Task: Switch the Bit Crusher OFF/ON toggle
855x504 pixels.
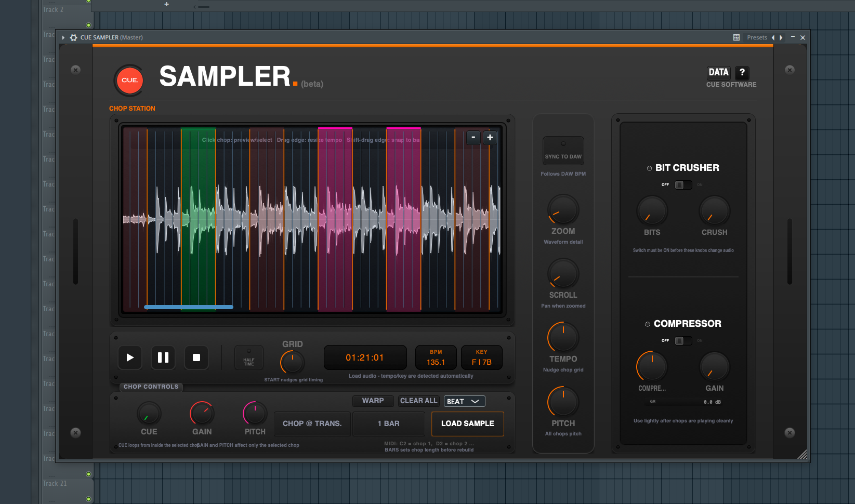Action: 683,185
